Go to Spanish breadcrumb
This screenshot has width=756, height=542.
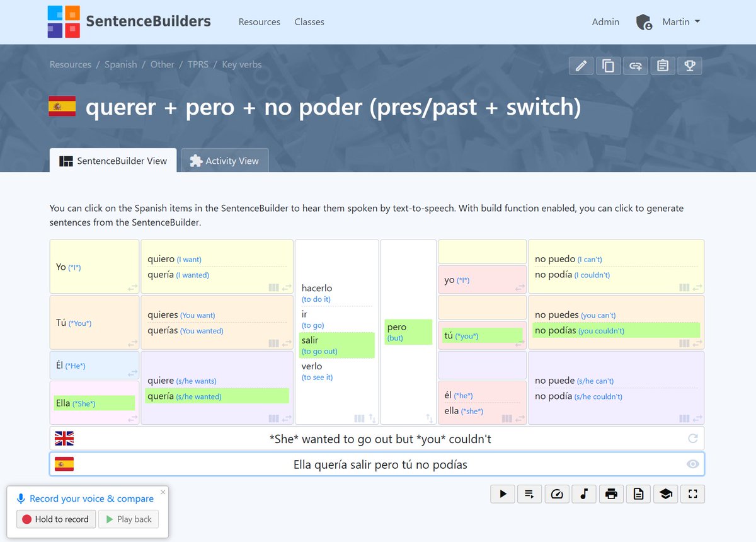121,64
